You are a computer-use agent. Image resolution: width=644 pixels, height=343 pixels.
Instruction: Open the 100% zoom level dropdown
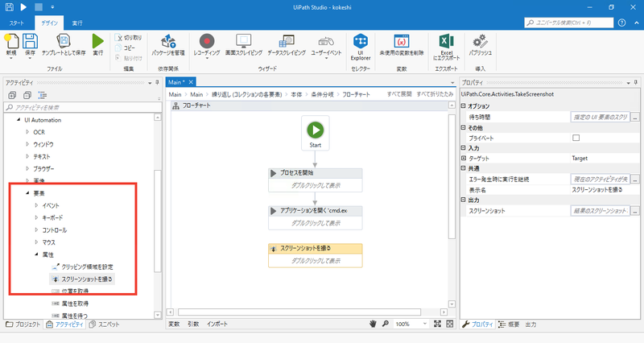point(424,324)
